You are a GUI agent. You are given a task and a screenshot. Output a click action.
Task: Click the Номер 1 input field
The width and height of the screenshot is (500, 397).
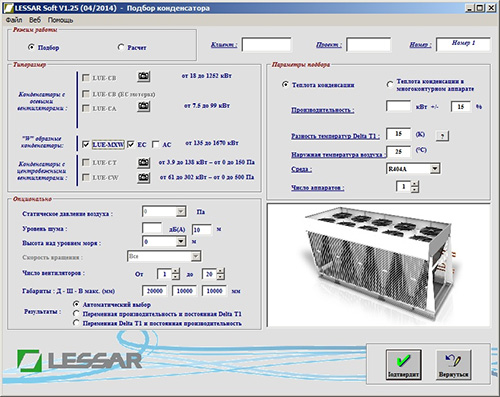click(463, 44)
